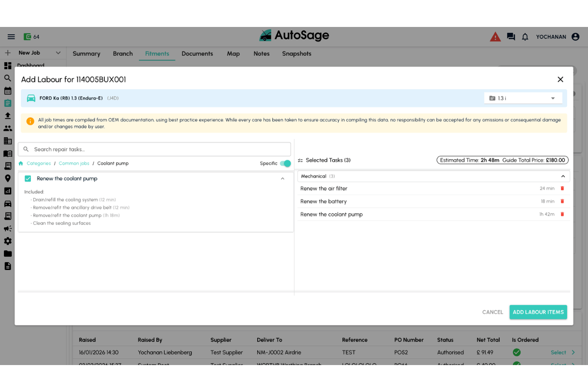Delete the Renew the air filter task
Viewport: 588px width, 392px height.
[x=562, y=189]
